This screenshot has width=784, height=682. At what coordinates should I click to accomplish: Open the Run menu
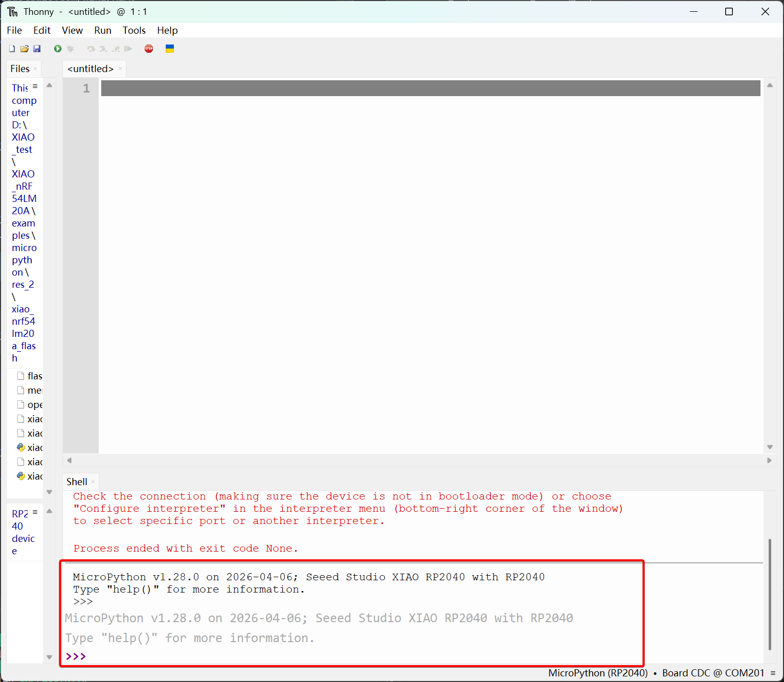(x=103, y=30)
